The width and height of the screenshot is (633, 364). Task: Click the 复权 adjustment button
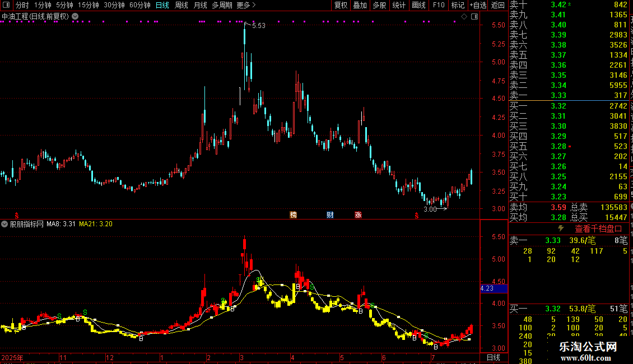(341, 5)
